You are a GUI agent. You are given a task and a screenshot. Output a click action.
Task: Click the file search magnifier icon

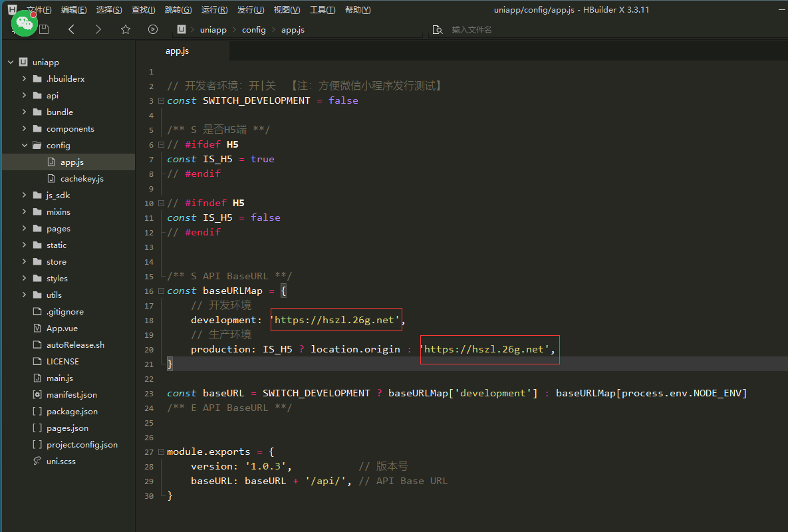[438, 30]
